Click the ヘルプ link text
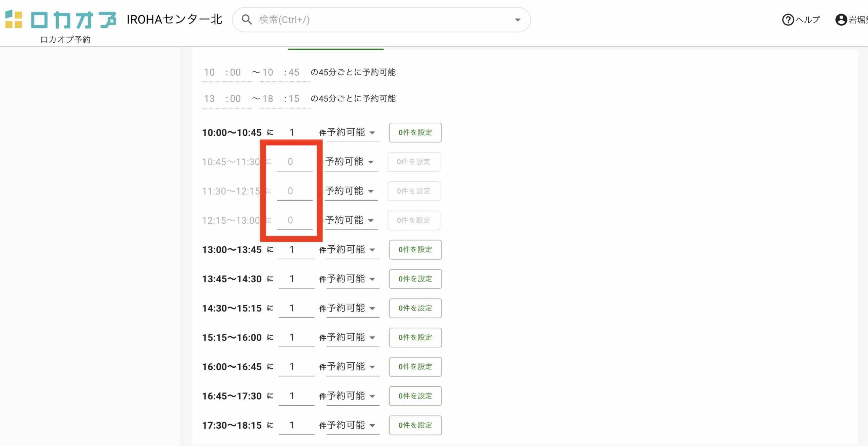The image size is (868, 446). point(808,20)
